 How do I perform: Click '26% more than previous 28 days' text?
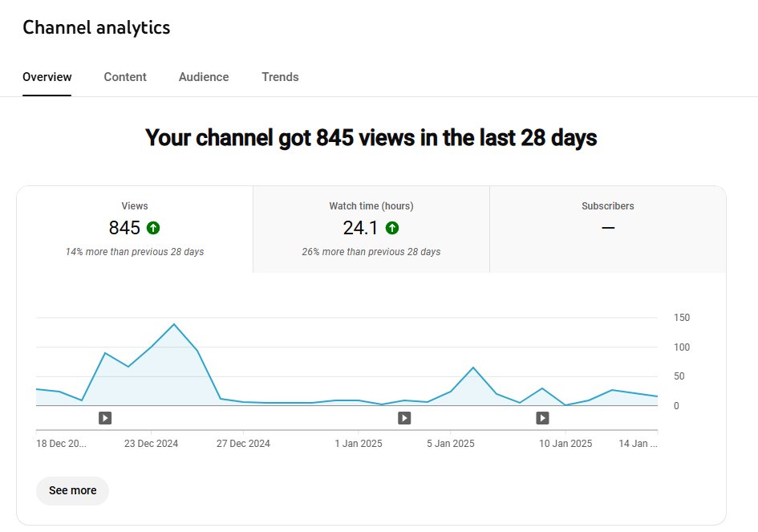[x=371, y=251]
